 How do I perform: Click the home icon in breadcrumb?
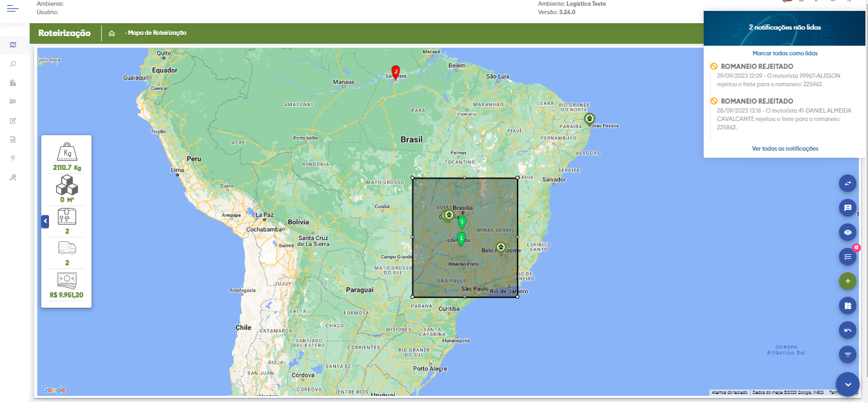[x=112, y=33]
